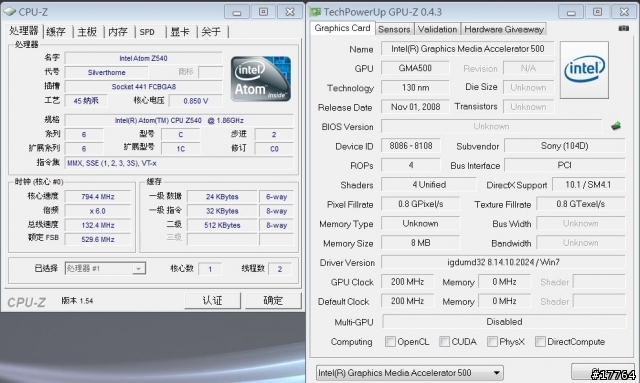Image resolution: width=640 pixels, height=383 pixels.
Task: Click the igdumd32 driver version field
Action: 503,262
